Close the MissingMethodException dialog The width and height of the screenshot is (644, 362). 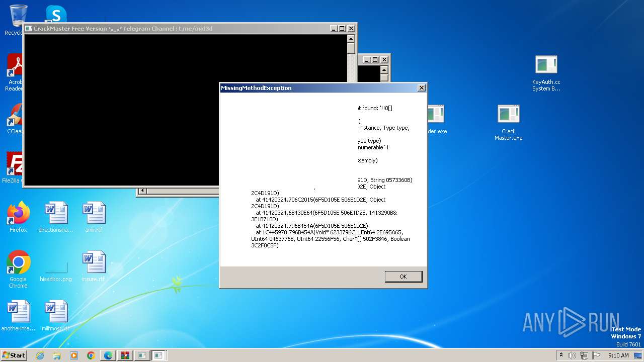point(421,88)
